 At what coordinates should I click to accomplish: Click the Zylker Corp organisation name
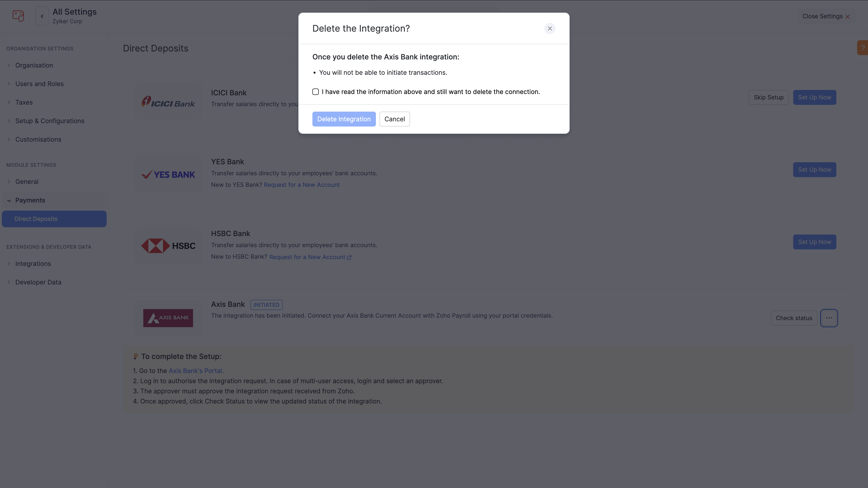coord(67,21)
